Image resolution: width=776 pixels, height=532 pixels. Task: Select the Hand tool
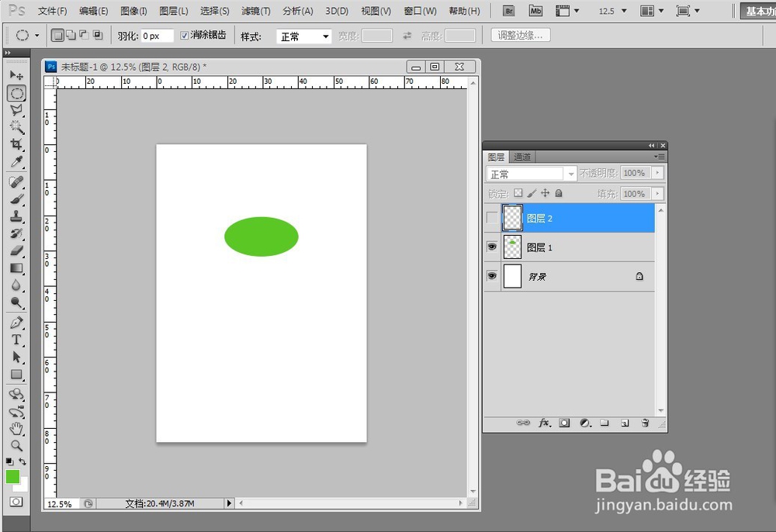click(16, 429)
